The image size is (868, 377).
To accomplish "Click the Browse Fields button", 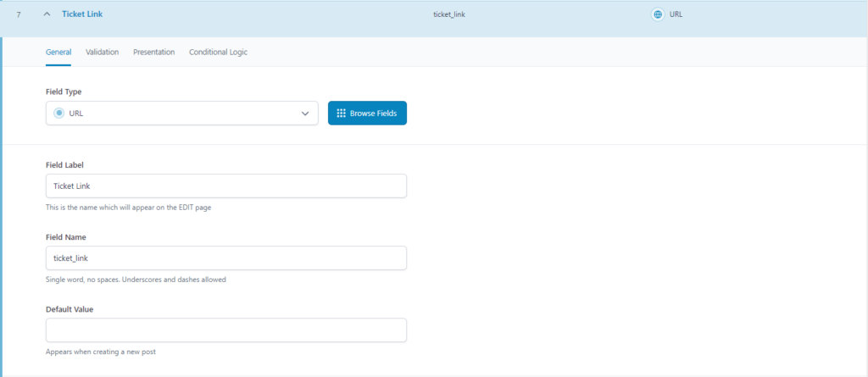I will pyautogui.click(x=367, y=113).
